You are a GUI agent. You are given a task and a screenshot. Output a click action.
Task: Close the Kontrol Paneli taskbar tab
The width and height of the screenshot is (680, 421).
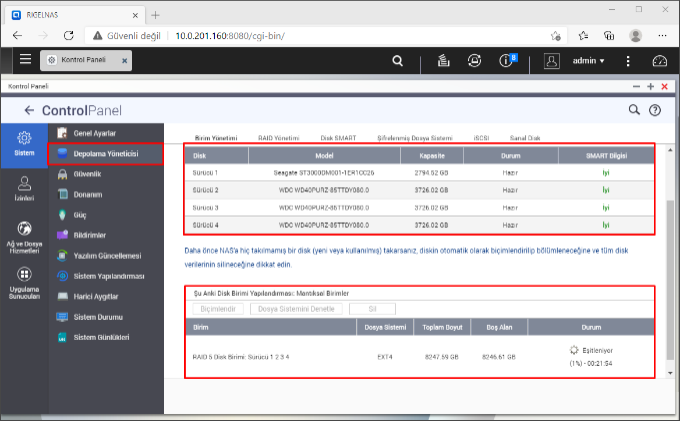point(124,61)
